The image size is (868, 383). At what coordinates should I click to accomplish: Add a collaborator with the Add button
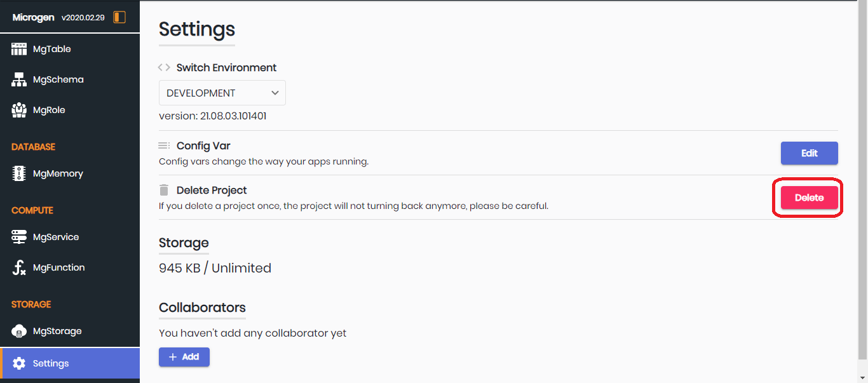(x=184, y=357)
